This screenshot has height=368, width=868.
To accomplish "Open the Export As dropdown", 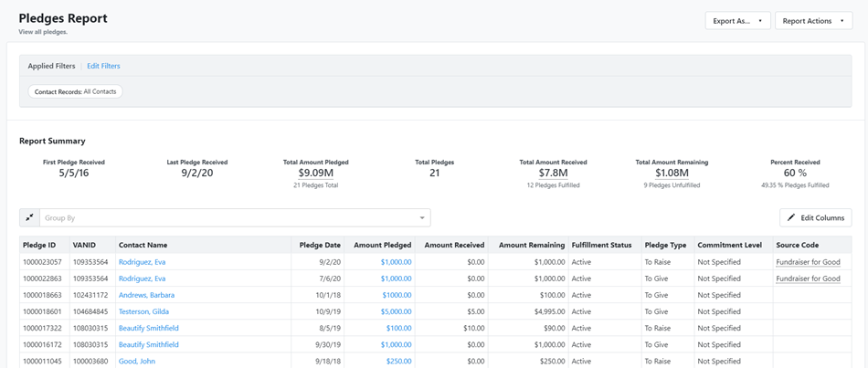I will [737, 21].
